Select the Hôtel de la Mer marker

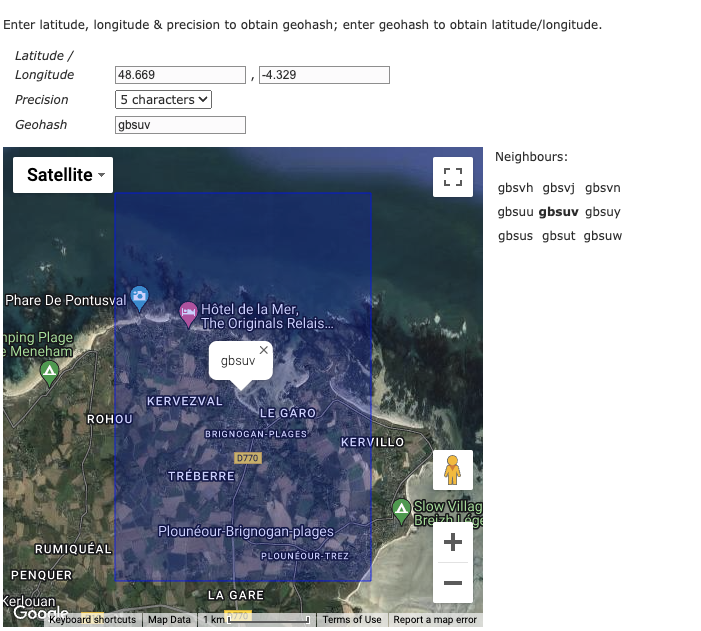[x=188, y=313]
